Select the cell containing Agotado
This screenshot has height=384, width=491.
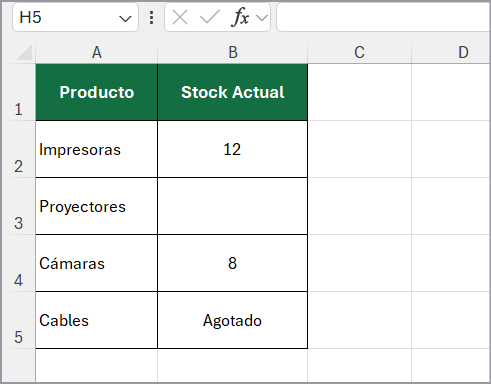coord(233,320)
